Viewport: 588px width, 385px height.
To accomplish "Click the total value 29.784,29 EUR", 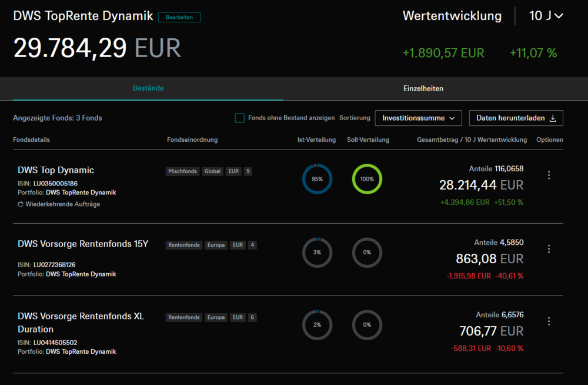I will tap(97, 48).
